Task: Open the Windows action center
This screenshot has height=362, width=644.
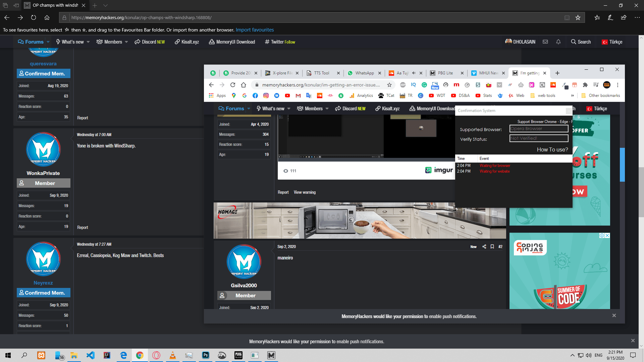Action: (x=633, y=355)
